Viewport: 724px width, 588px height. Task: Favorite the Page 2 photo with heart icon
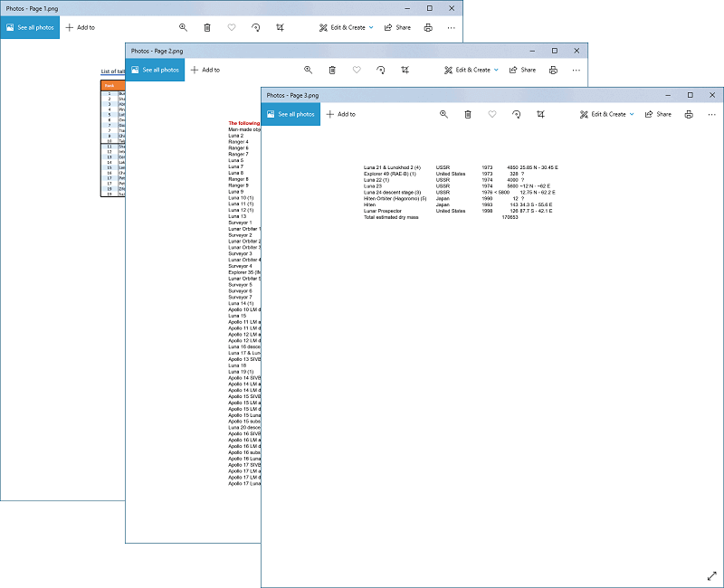click(x=357, y=70)
